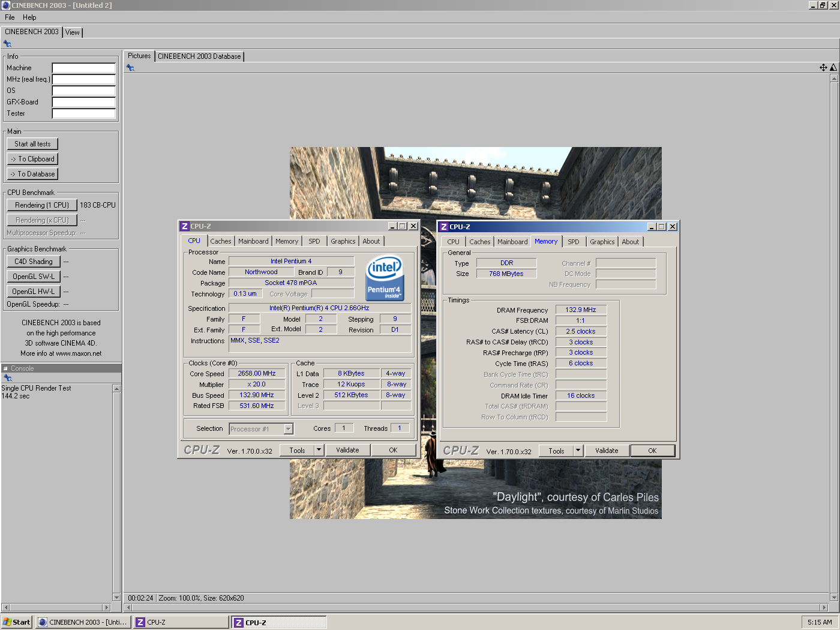
Task: Switch to the View tab
Action: click(x=73, y=32)
